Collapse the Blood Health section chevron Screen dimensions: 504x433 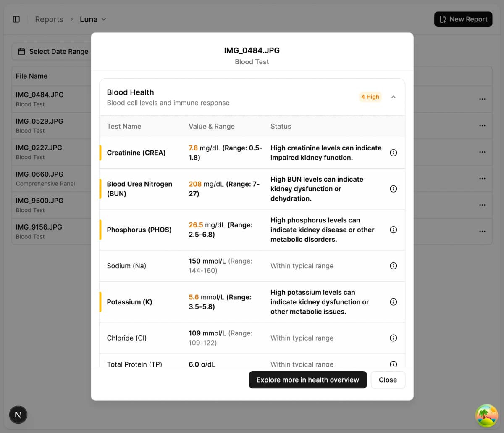point(394,97)
